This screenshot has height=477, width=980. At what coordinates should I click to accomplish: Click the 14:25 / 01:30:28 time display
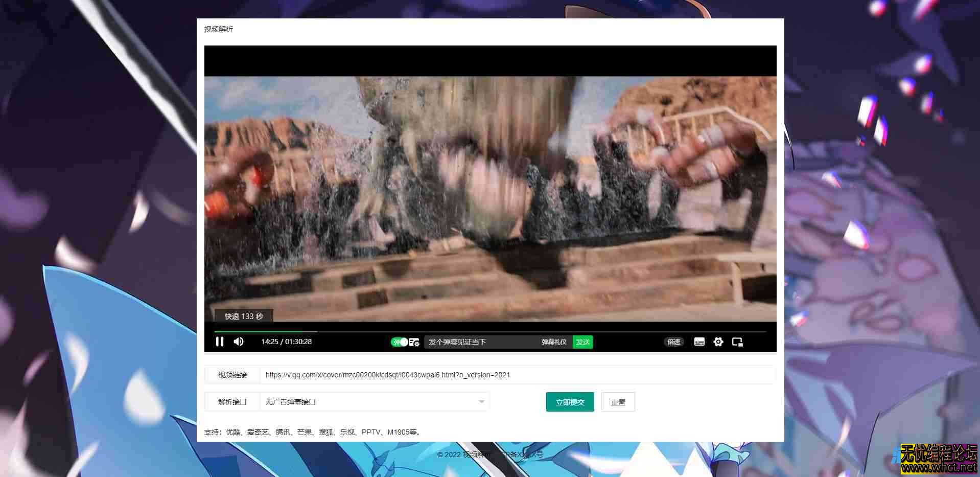286,342
